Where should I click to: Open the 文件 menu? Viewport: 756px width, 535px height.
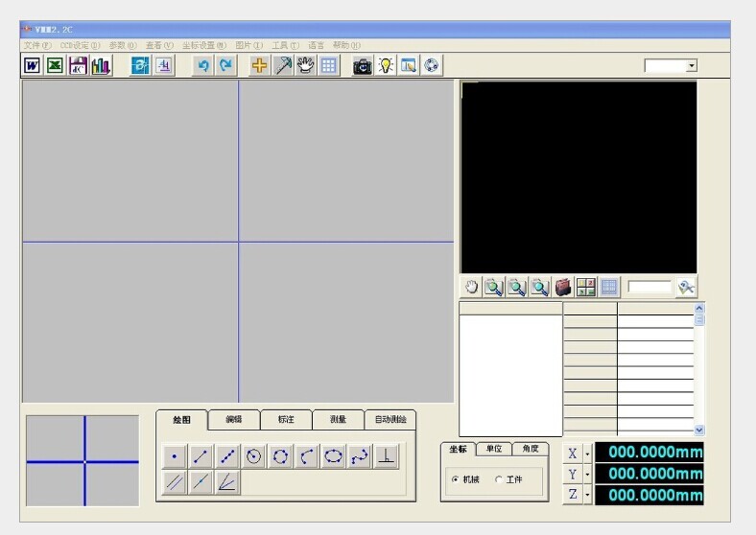pyautogui.click(x=37, y=45)
